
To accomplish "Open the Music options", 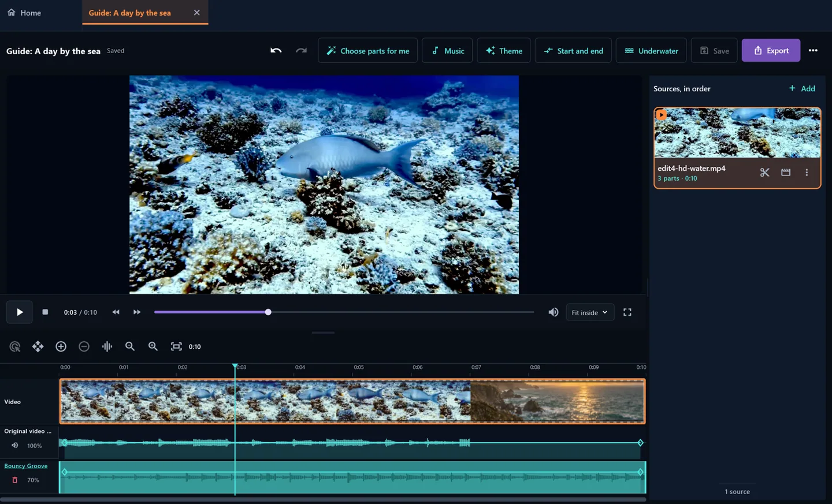I will point(447,51).
